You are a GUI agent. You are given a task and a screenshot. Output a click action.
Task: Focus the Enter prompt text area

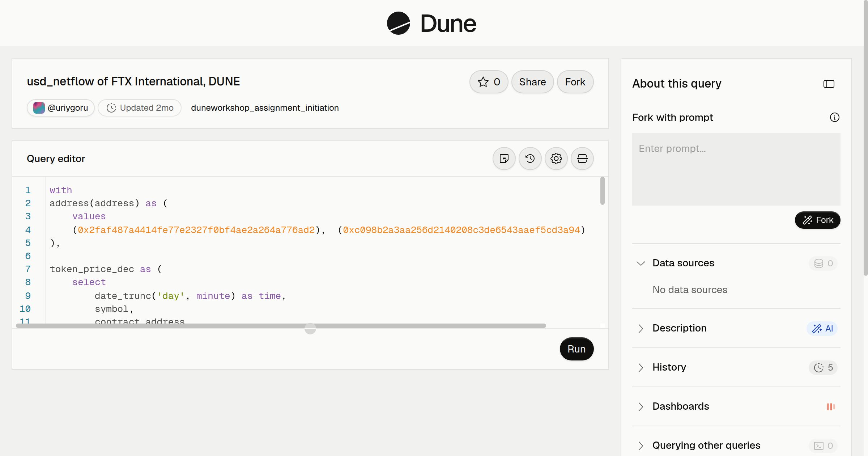(x=736, y=169)
